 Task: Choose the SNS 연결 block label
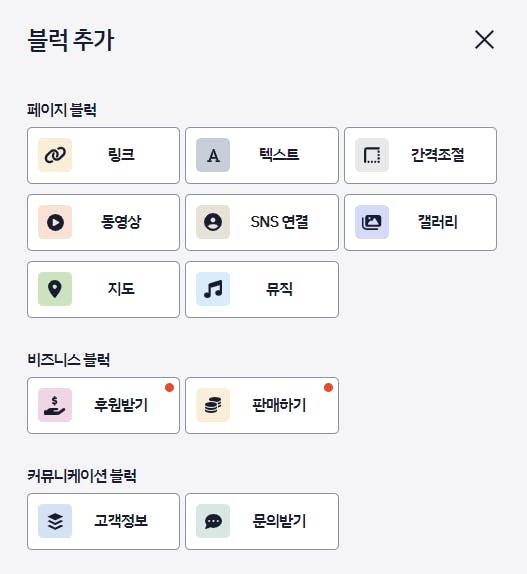pyautogui.click(x=279, y=222)
